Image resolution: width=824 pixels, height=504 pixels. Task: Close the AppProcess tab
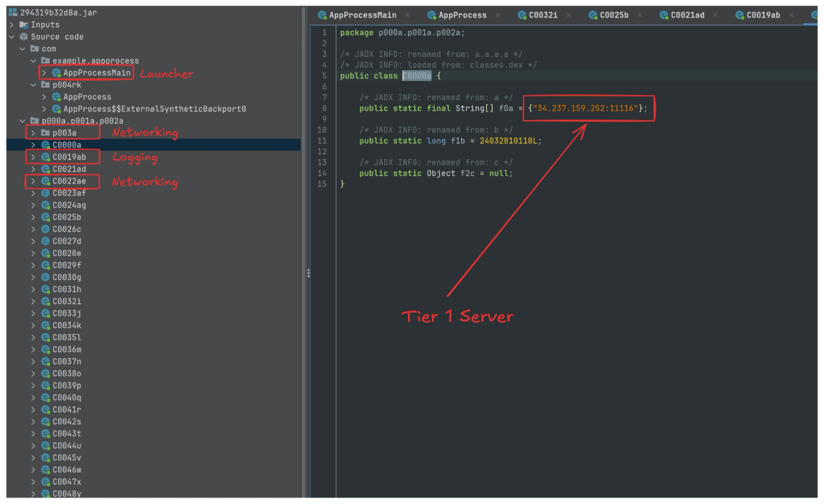[498, 15]
